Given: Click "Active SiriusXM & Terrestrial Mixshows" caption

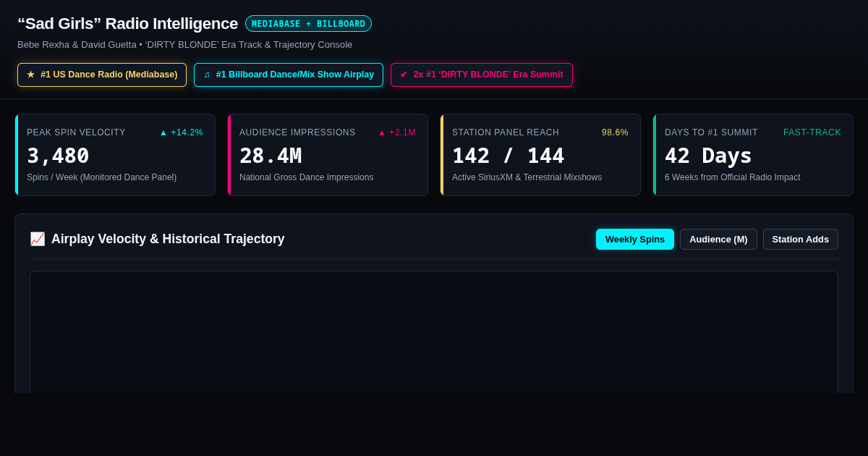Looking at the screenshot, I should [x=527, y=177].
